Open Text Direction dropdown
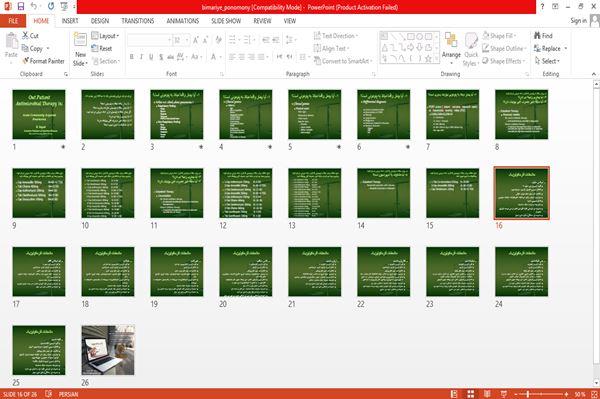Viewport: 600px width, 399px height. (336, 36)
